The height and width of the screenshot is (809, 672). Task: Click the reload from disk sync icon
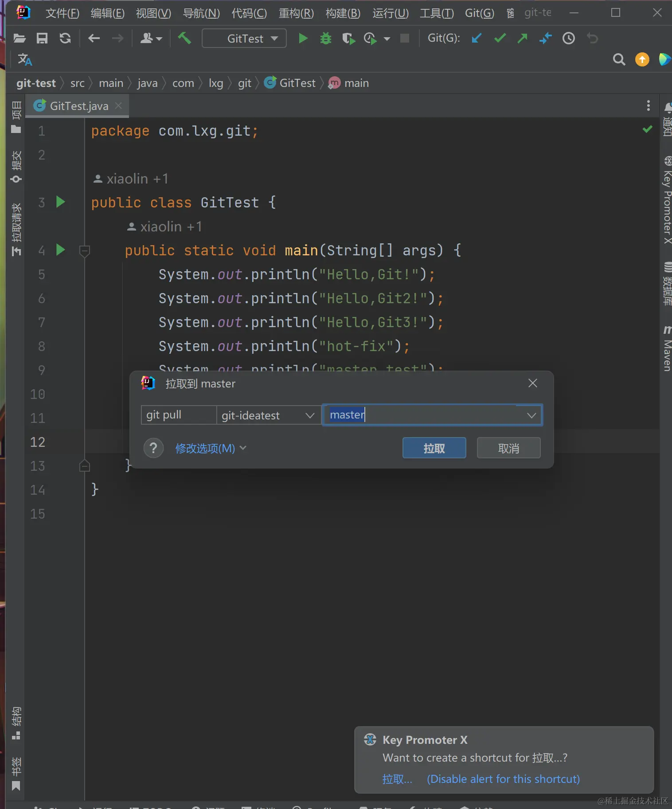pos(65,39)
